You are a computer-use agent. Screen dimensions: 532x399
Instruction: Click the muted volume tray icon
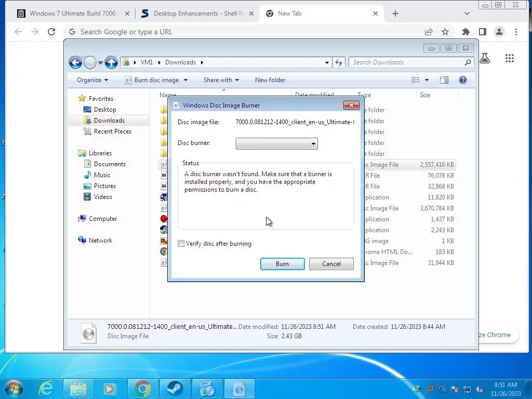coord(480,389)
